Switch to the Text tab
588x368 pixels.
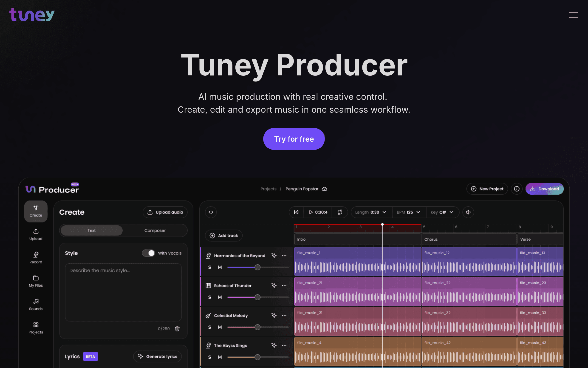coord(92,230)
